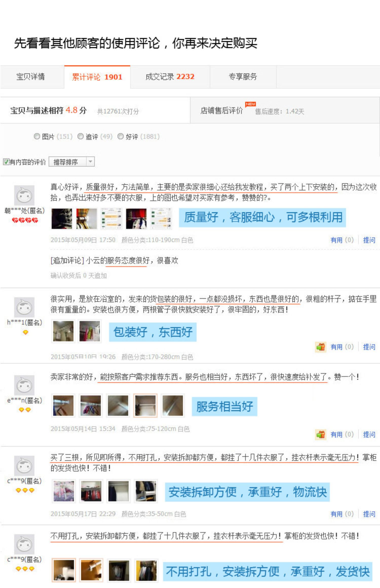Open the 推荐排序 sort dropdown
The width and height of the screenshot is (380, 588).
coord(72,162)
